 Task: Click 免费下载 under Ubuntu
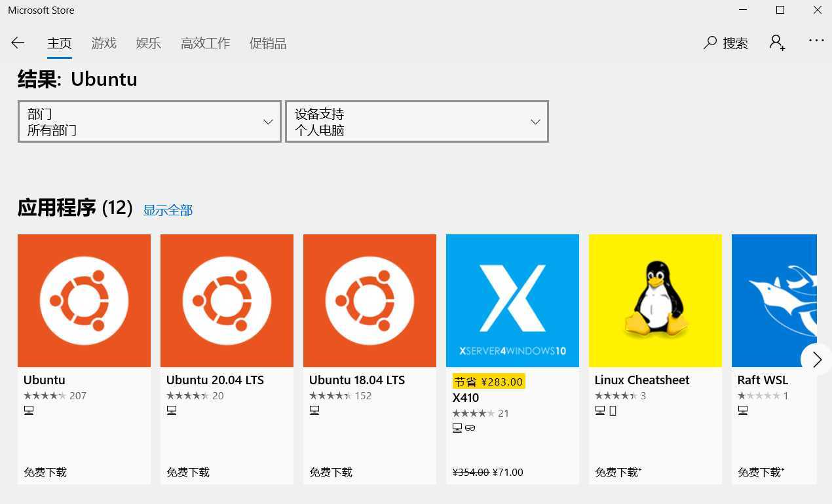coord(45,472)
